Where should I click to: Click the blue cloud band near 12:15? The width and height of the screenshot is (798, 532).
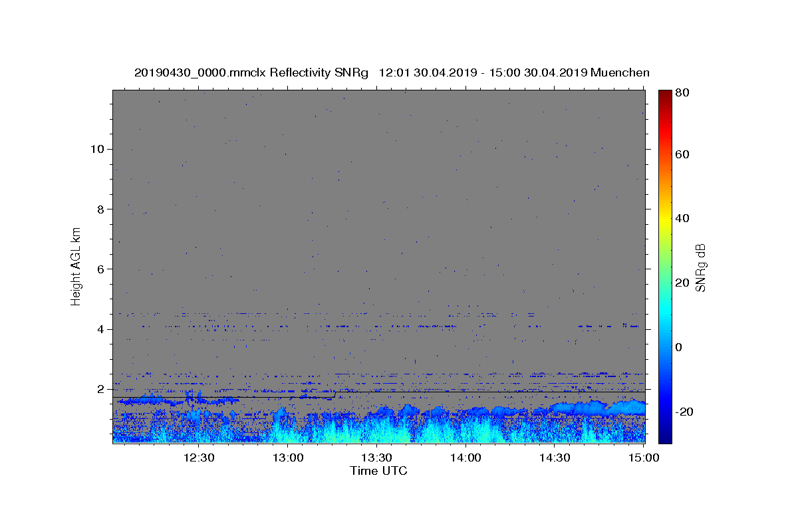145,400
